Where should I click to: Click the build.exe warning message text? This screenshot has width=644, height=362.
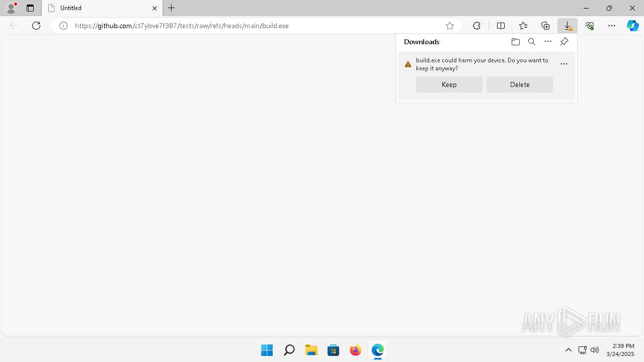coord(482,64)
